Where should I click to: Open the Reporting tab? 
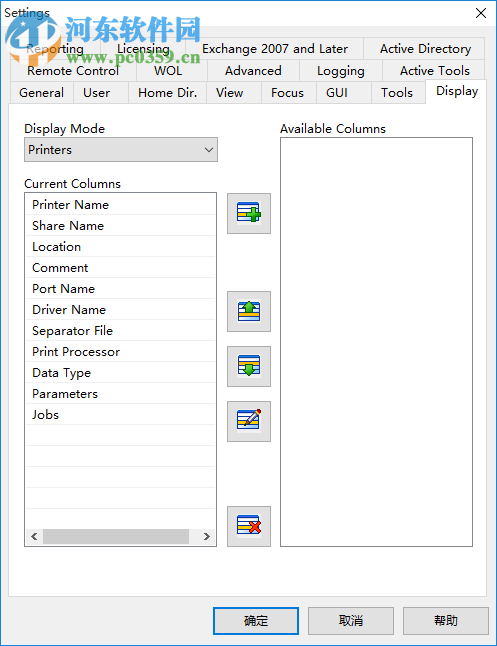[x=55, y=49]
